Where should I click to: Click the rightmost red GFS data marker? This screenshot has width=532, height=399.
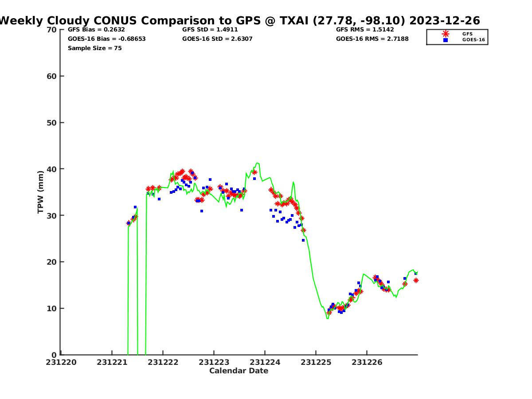[416, 280]
